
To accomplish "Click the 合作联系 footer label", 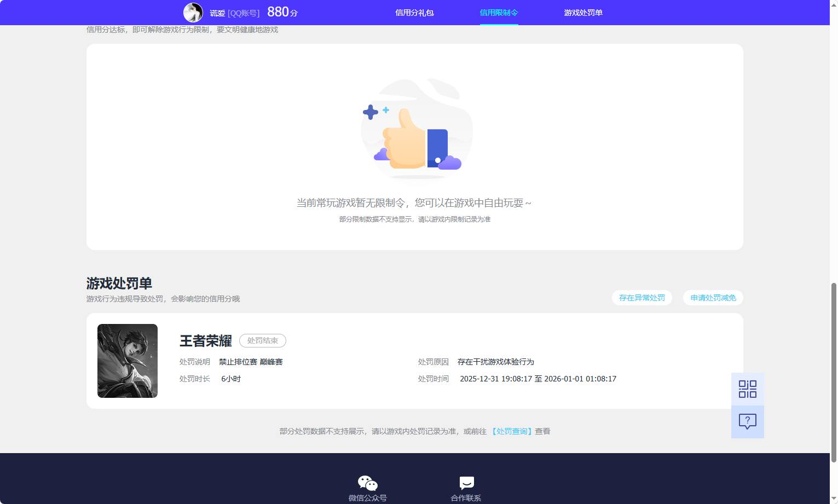I will (x=466, y=498).
